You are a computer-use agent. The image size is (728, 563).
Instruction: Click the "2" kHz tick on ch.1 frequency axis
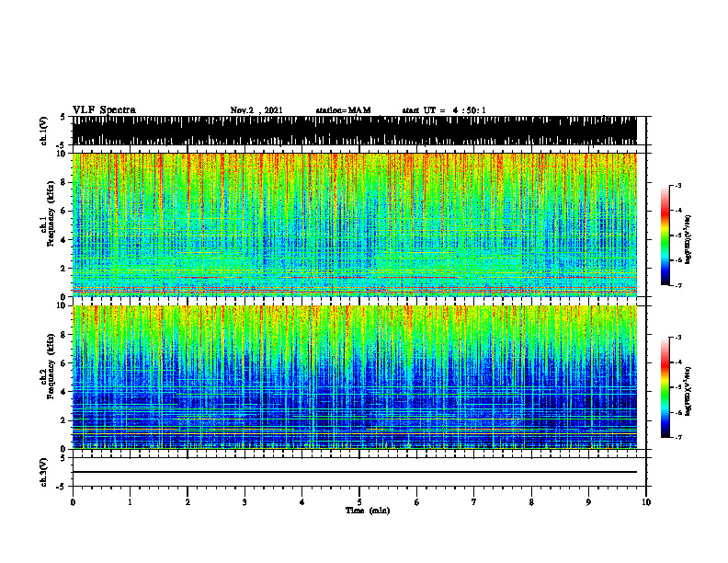pos(63,269)
